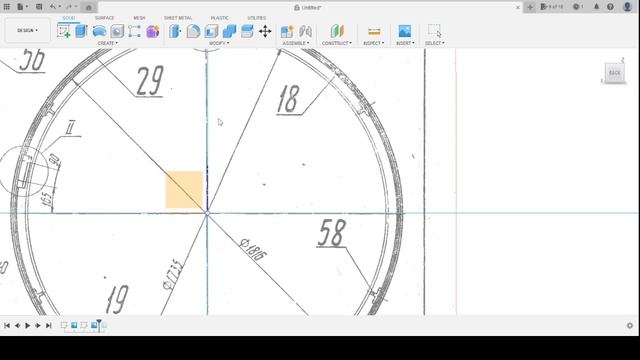Screen dimensions: 640x360
Task: Select the Shell tool
Action: coord(211,31)
